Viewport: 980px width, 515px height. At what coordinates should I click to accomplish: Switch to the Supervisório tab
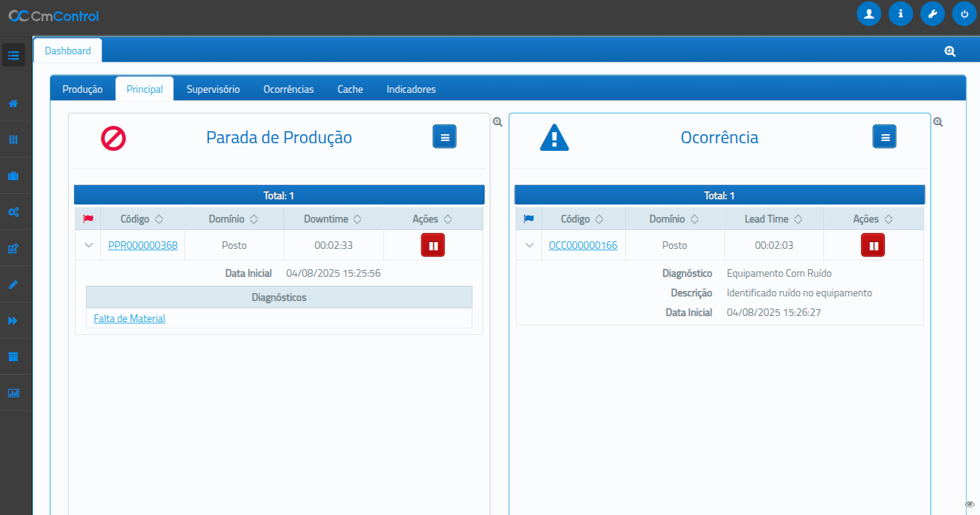click(213, 89)
